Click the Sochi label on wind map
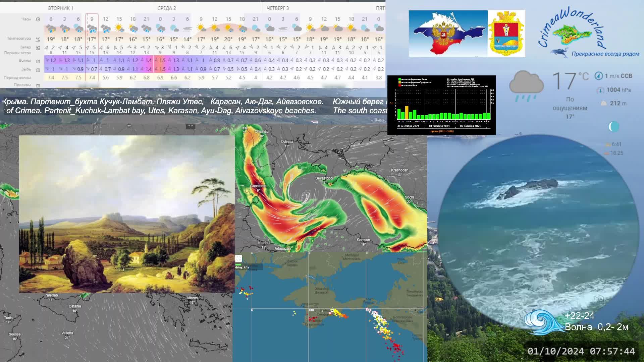 point(409,197)
